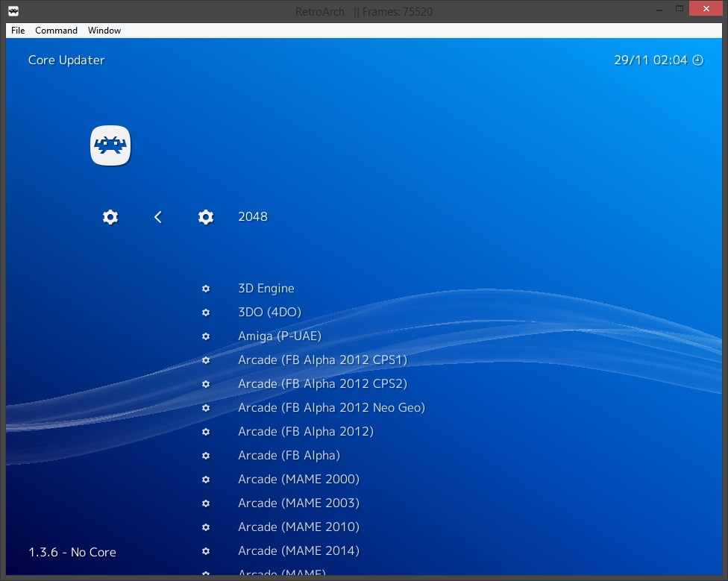Select the Amiga (P-UAE) core
Image resolution: width=728 pixels, height=581 pixels.
click(280, 336)
